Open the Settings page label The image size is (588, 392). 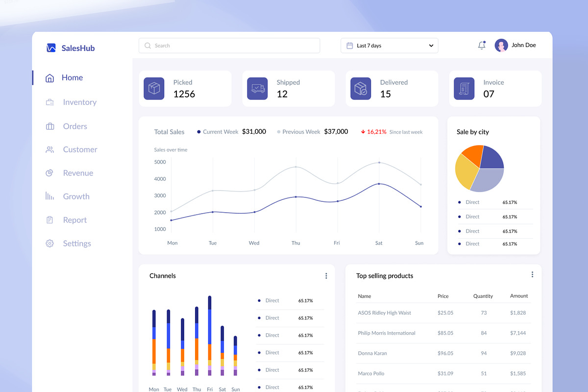point(77,244)
